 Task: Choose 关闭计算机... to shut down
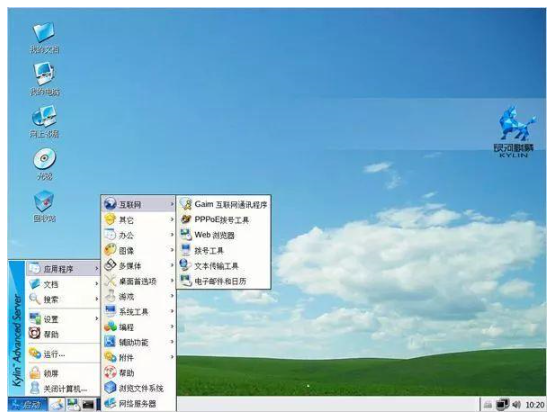[x=63, y=389]
